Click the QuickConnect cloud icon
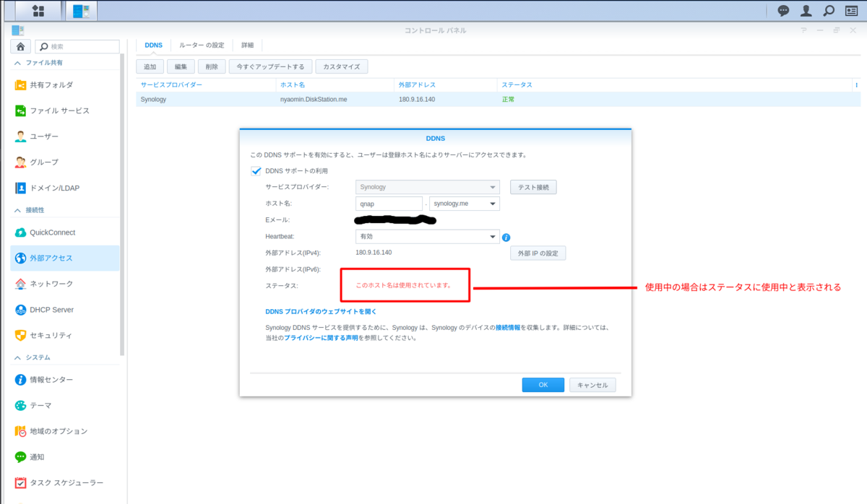The image size is (867, 504). point(21,233)
